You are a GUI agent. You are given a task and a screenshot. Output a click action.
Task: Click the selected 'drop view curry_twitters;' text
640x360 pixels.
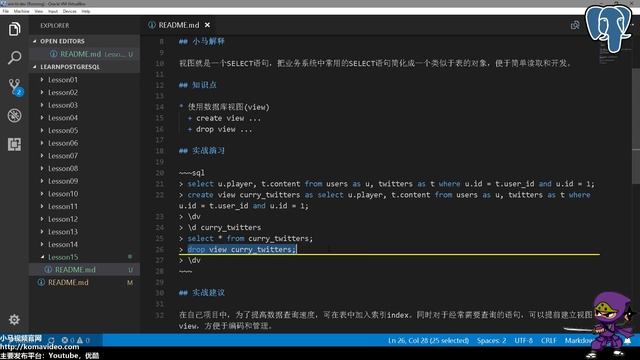[242, 249]
